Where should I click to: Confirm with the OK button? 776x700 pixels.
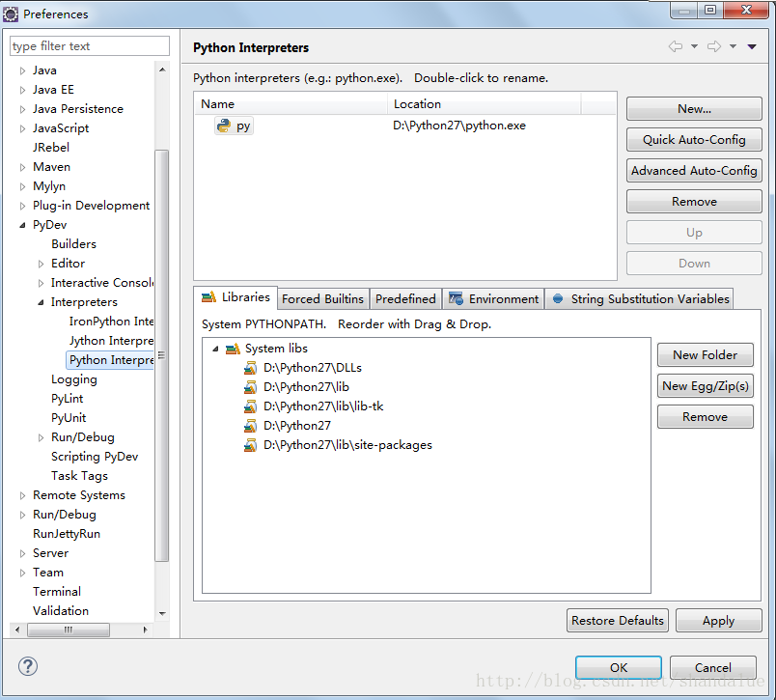pos(618,667)
